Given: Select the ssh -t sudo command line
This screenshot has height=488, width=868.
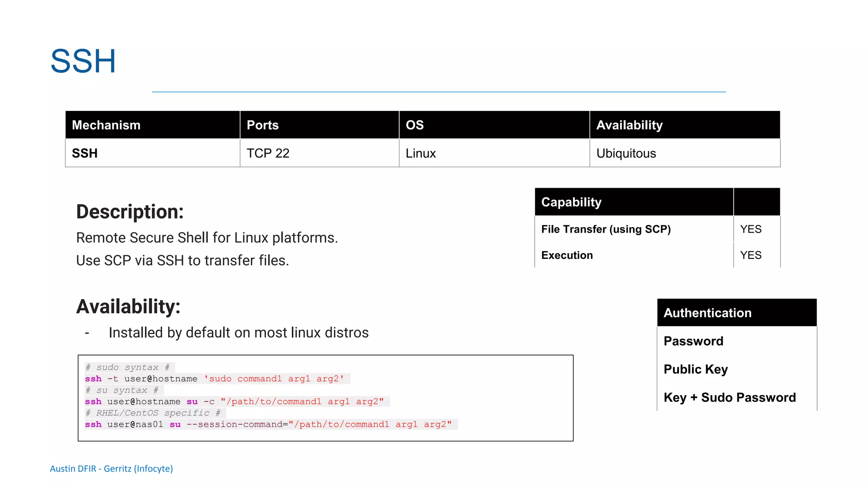Looking at the screenshot, I should pos(215,379).
